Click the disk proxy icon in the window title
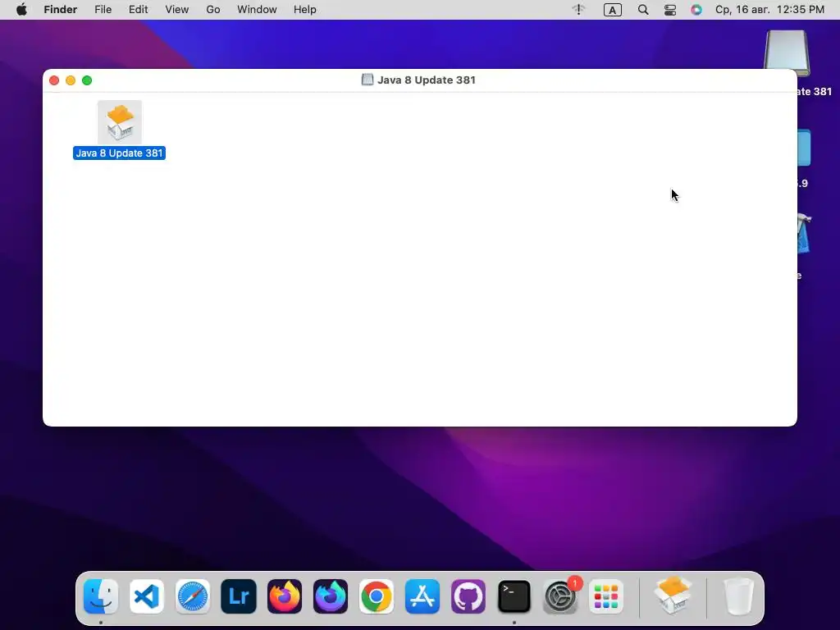Image resolution: width=840 pixels, height=630 pixels. [x=367, y=80]
